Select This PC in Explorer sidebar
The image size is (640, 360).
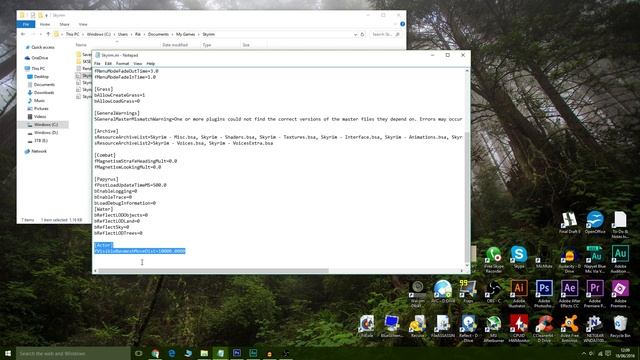pyautogui.click(x=38, y=69)
